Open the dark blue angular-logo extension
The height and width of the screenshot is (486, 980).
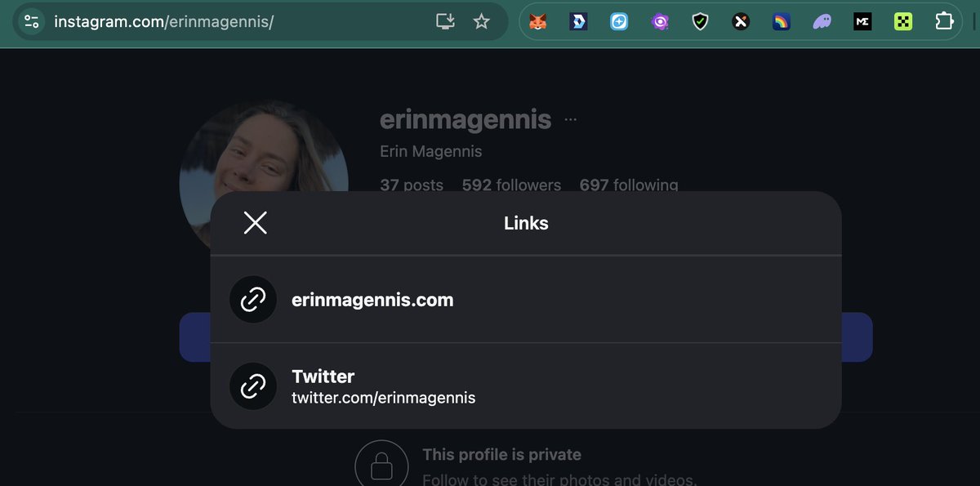pos(578,22)
